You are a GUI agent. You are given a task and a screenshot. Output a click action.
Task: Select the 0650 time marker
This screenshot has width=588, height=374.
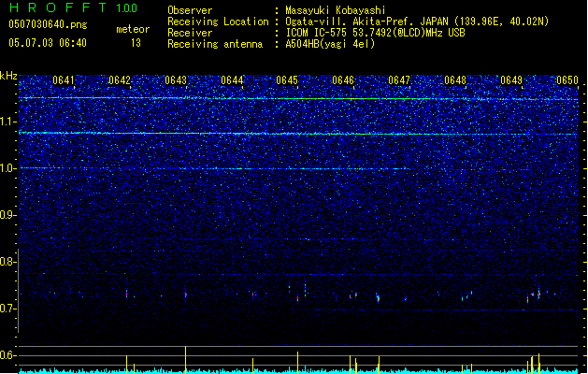(x=566, y=81)
